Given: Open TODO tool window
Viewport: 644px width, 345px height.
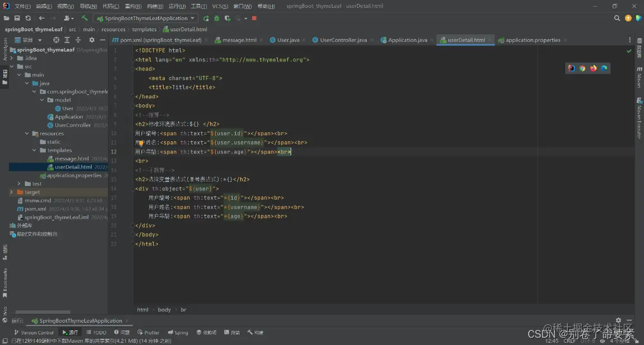Looking at the screenshot, I should [x=96, y=332].
